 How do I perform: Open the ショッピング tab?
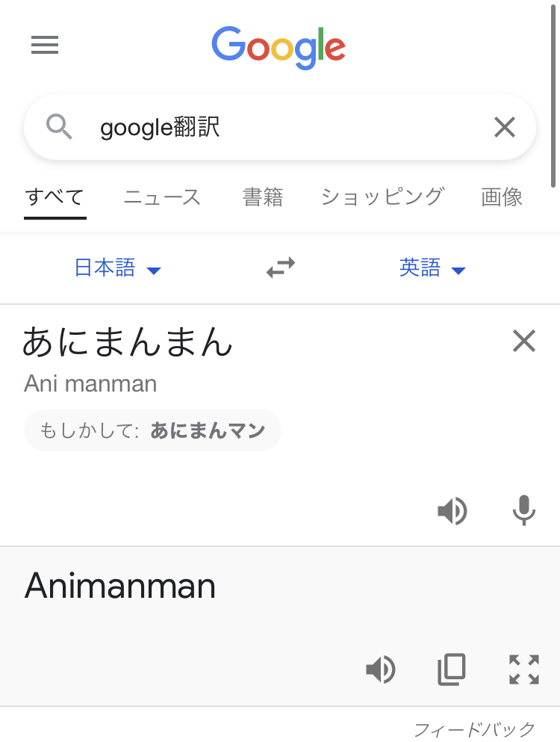click(x=382, y=197)
